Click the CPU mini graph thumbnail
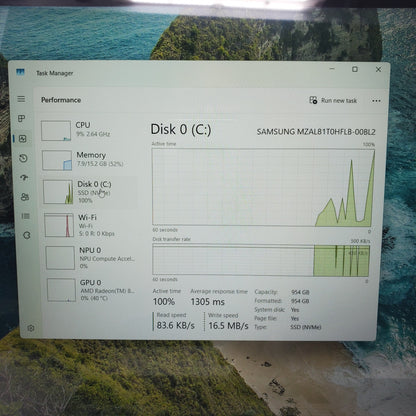The height and width of the screenshot is (416, 416). 56,131
